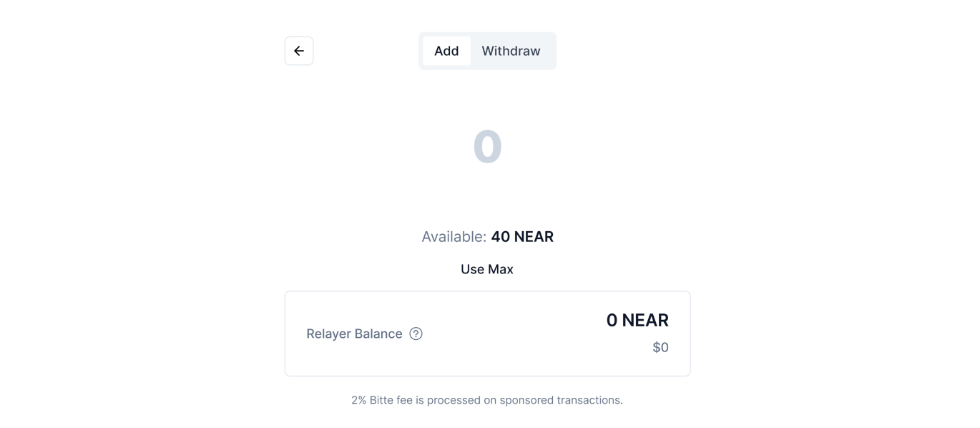Click the $0 dollar value
The image size is (980, 428).
[x=660, y=348]
